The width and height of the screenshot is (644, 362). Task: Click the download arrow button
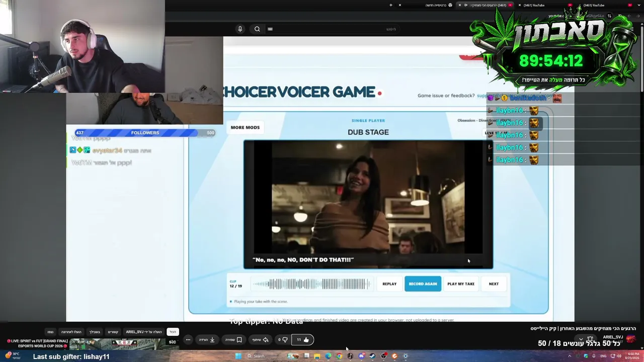(x=207, y=340)
